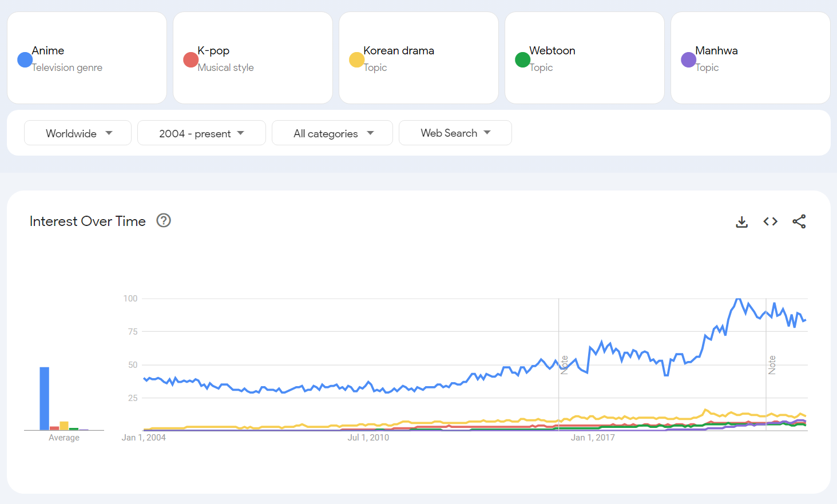Click the Manhwa topic card
The height and width of the screenshot is (504, 837).
751,58
